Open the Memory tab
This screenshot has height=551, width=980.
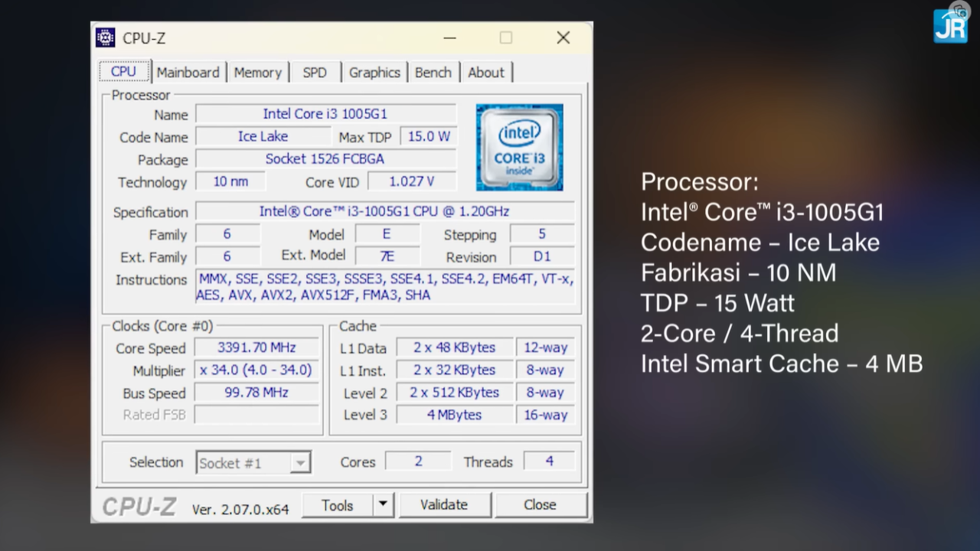(258, 72)
